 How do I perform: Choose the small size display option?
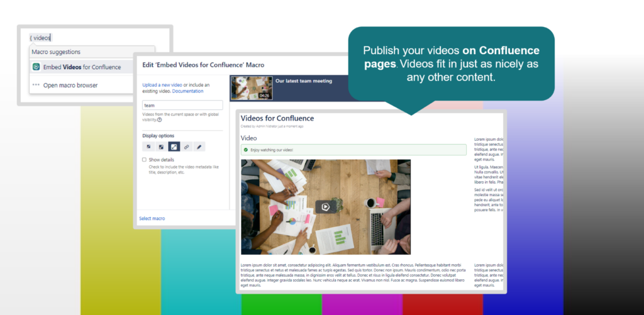(x=148, y=146)
